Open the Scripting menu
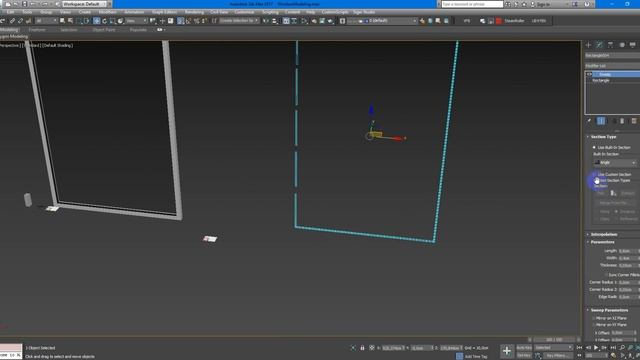The width and height of the screenshot is (640, 360). tap(270, 12)
